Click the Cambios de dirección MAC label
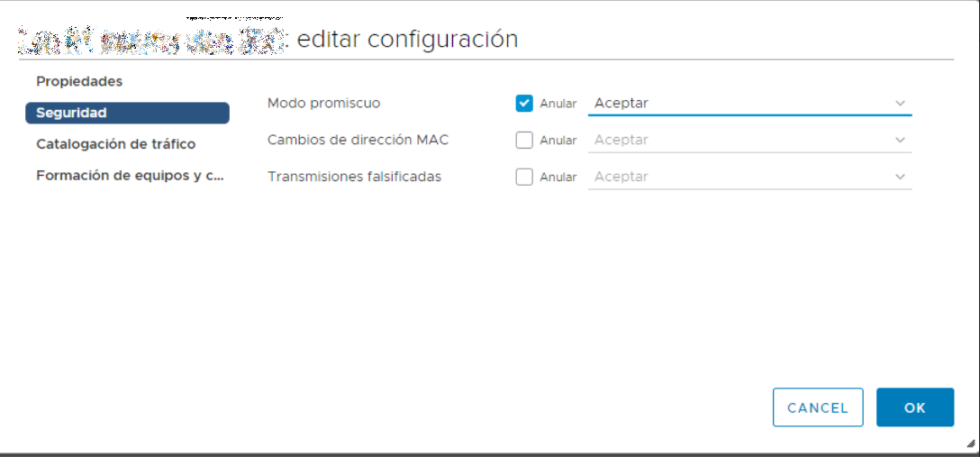Viewport: 980px width, 457px height. (358, 140)
